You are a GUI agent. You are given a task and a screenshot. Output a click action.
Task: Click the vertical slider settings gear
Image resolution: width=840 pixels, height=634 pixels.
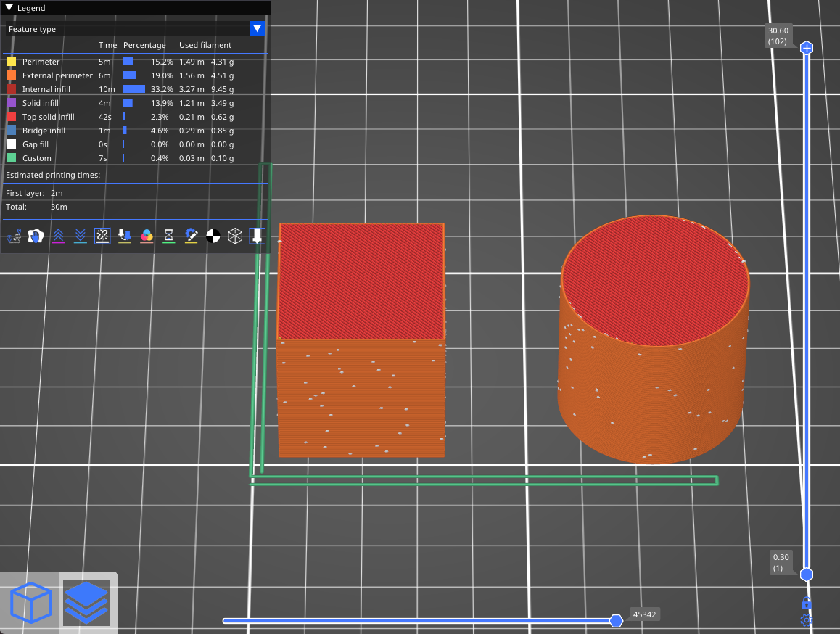pos(806,621)
